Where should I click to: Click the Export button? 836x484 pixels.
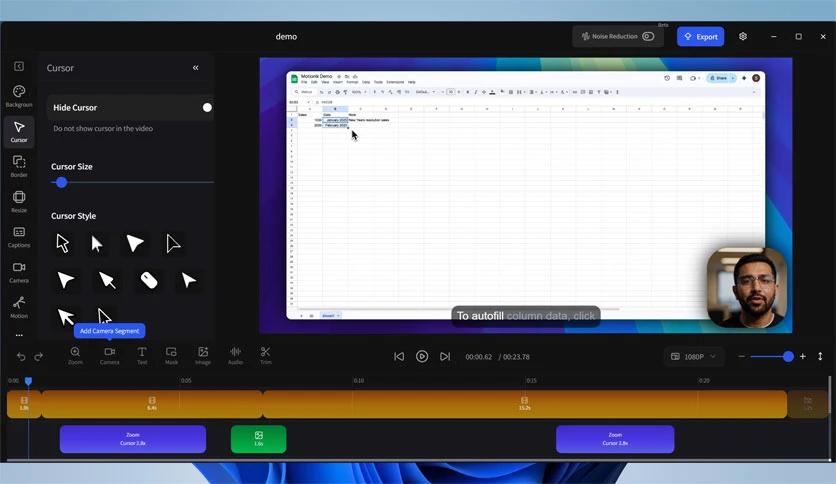[701, 37]
